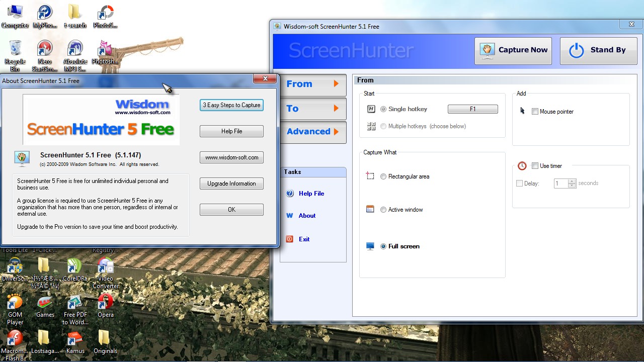This screenshot has width=644, height=362.
Task: Open the Advanced tab
Action: pos(313,132)
